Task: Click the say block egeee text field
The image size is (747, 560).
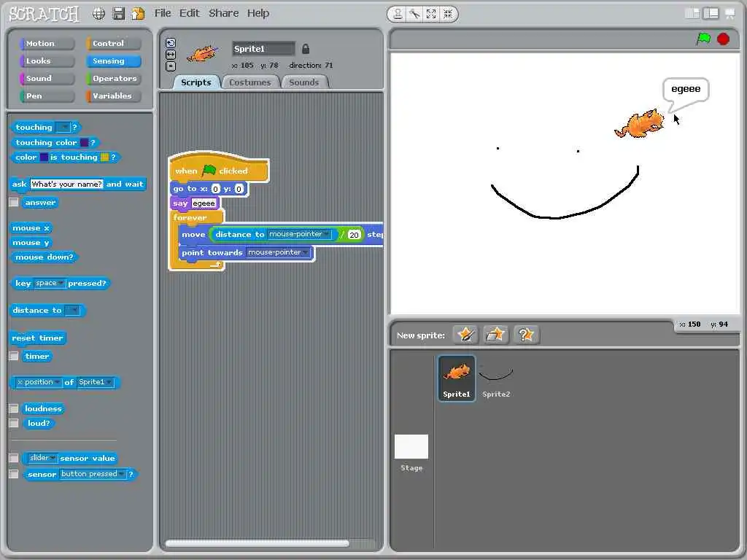Action: [204, 203]
